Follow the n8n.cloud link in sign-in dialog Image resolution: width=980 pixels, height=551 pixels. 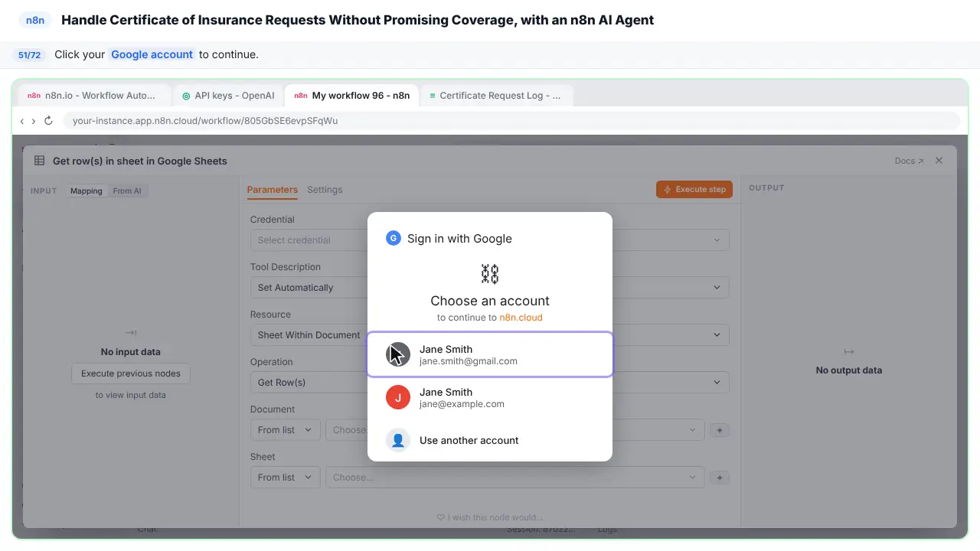point(521,318)
